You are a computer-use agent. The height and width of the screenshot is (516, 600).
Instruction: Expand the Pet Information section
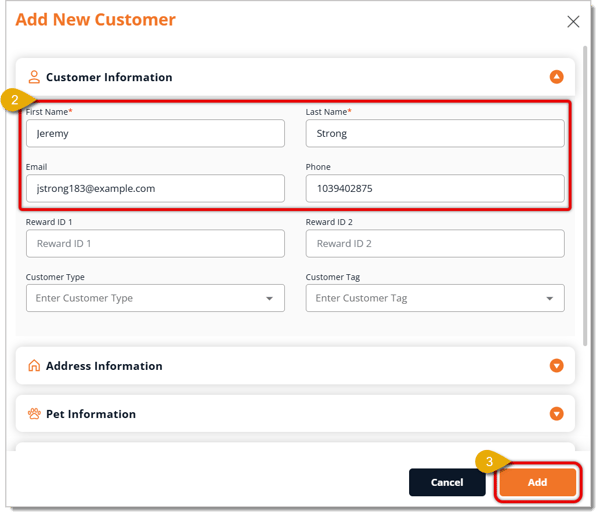(x=556, y=414)
